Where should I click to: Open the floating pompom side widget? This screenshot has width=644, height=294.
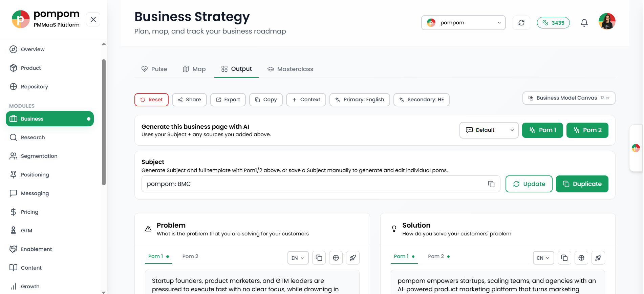636,148
